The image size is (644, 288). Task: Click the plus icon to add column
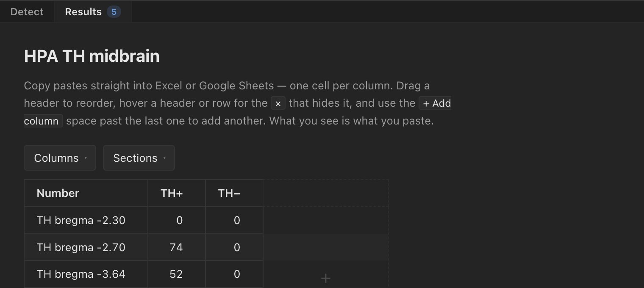[325, 278]
